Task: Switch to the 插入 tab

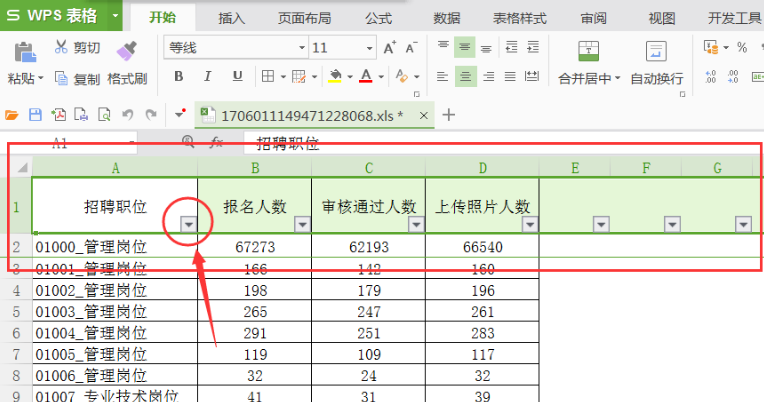Action: 231,19
